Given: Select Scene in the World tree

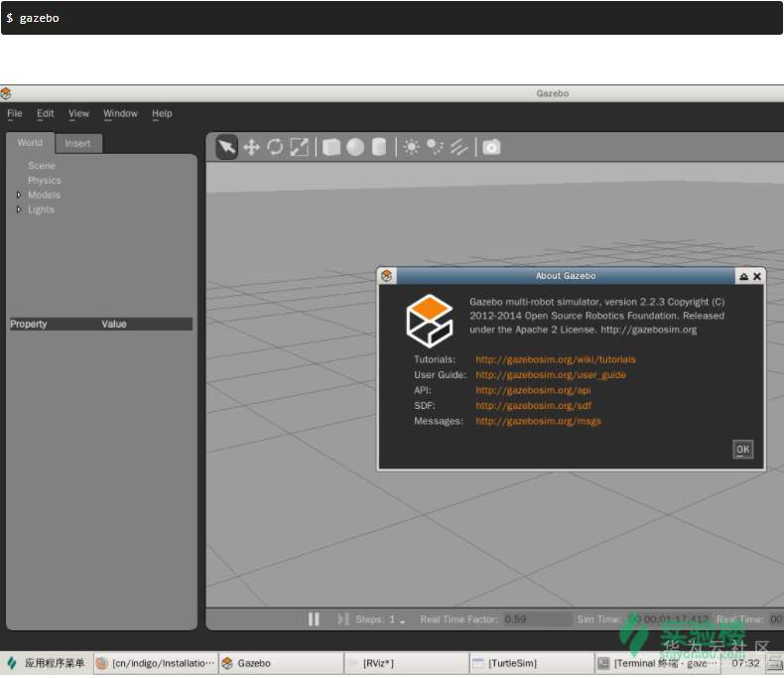Looking at the screenshot, I should coord(42,166).
